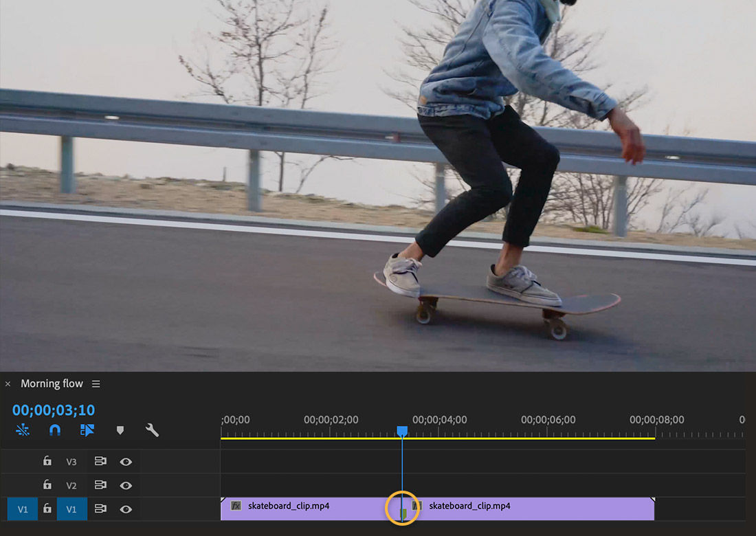Enable Linked Selection in the timeline
The width and height of the screenshot is (756, 536).
pyautogui.click(x=22, y=430)
